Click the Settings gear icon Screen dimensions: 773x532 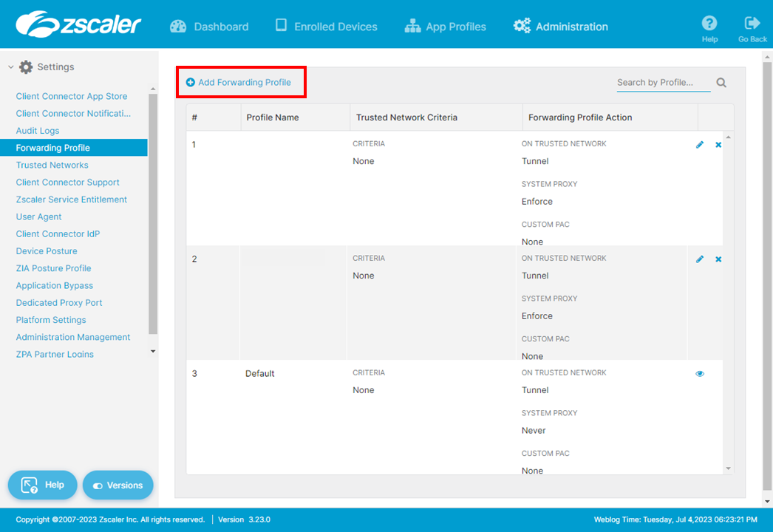(26, 67)
